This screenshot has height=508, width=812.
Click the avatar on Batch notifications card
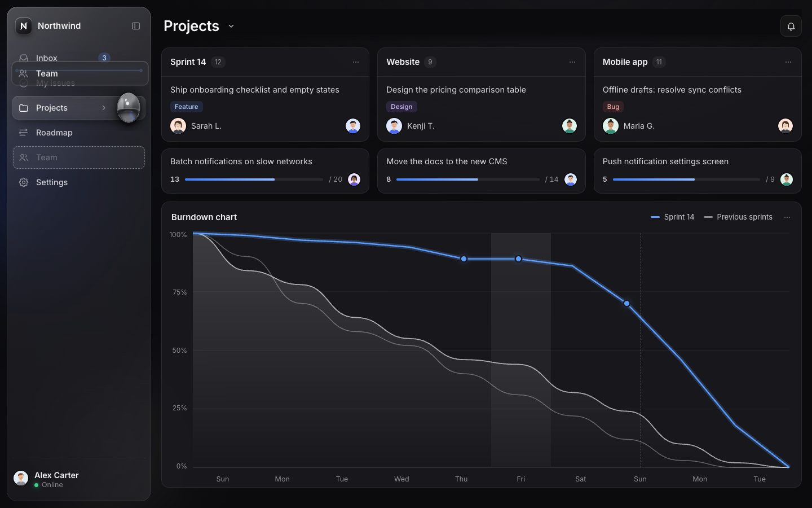click(354, 179)
